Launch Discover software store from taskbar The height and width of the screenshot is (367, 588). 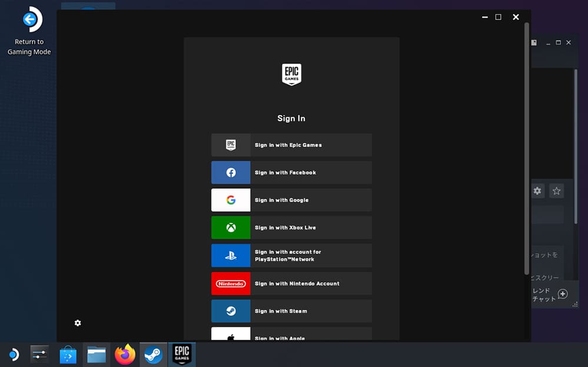pyautogui.click(x=68, y=355)
